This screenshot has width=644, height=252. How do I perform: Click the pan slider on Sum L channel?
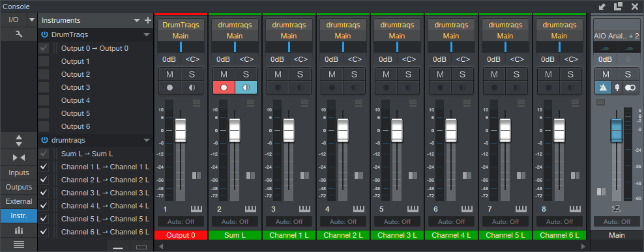coord(235,47)
